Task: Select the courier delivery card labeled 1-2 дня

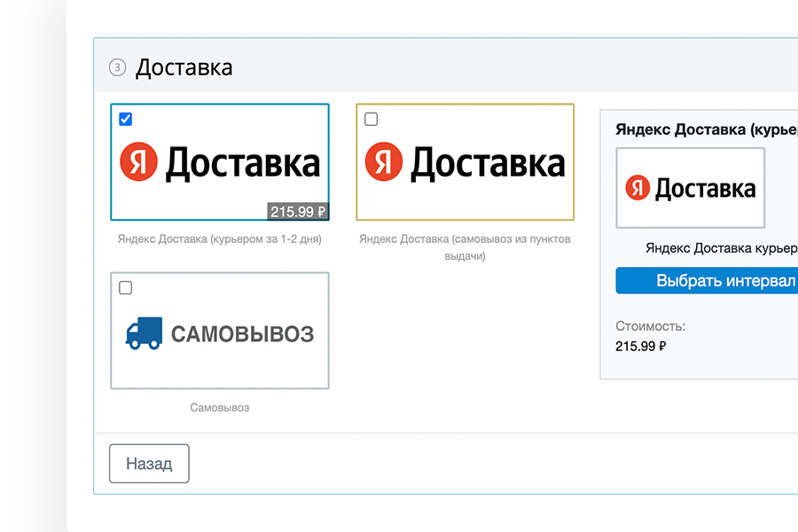Action: click(220, 162)
